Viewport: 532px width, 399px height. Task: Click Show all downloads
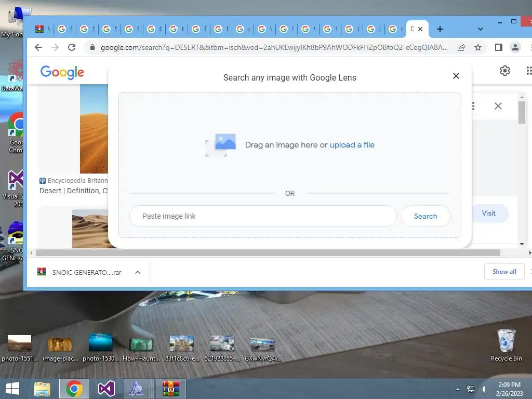(504, 271)
